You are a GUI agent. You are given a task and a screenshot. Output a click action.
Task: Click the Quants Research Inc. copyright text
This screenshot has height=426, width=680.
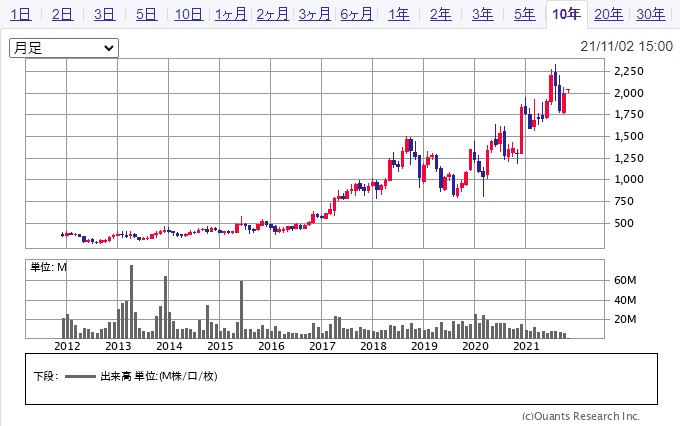pyautogui.click(x=581, y=416)
